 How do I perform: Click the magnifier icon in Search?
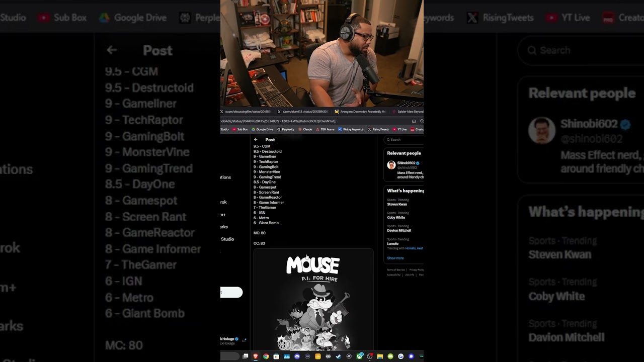click(388, 140)
